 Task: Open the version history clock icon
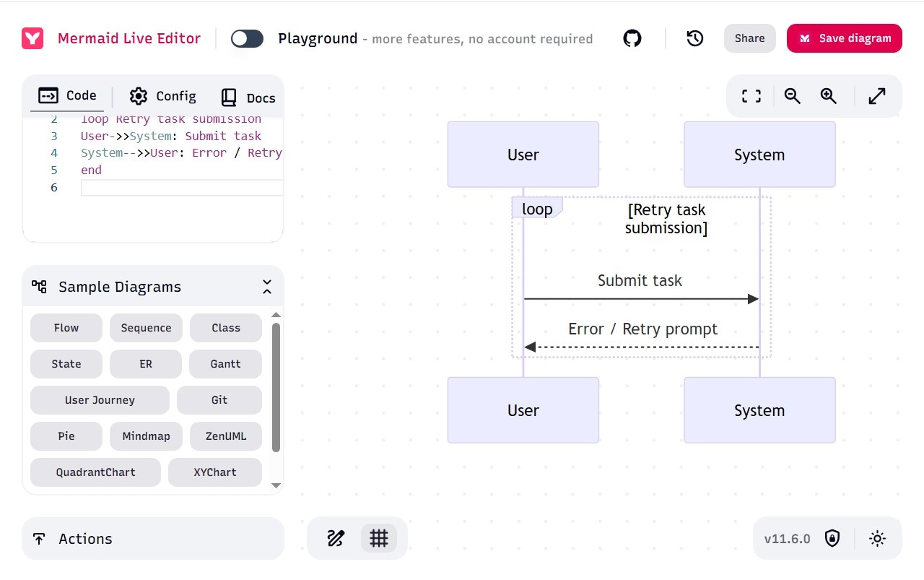tap(695, 38)
